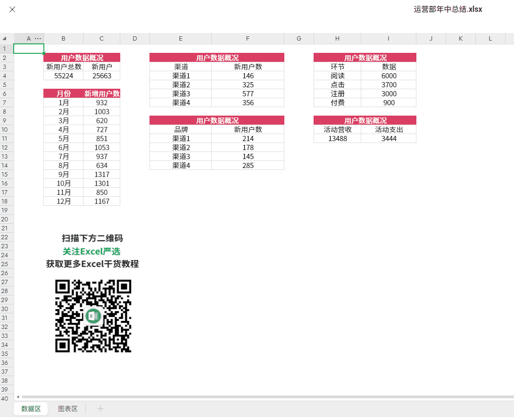Click cell with value 55224
Viewport: 514px width, 420px height.
(64, 76)
